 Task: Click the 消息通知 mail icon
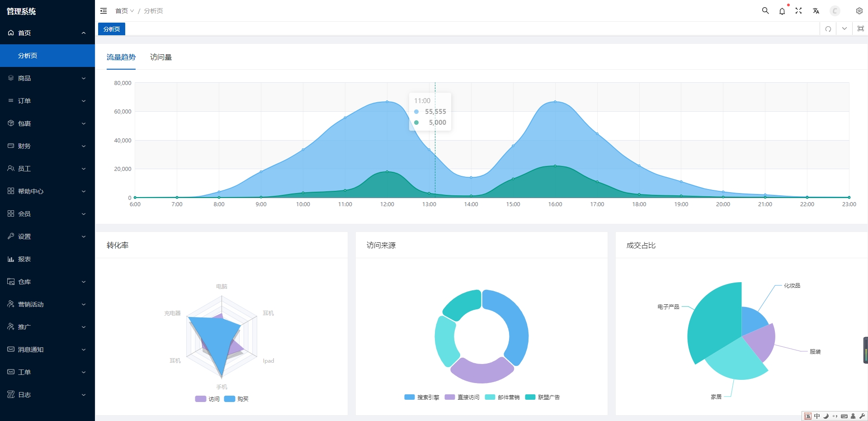(x=11, y=350)
